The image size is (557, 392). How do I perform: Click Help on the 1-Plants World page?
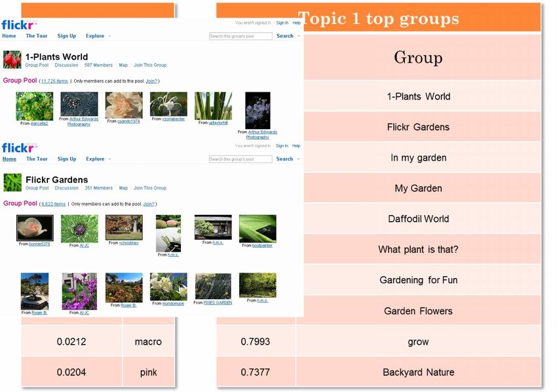pyautogui.click(x=296, y=23)
